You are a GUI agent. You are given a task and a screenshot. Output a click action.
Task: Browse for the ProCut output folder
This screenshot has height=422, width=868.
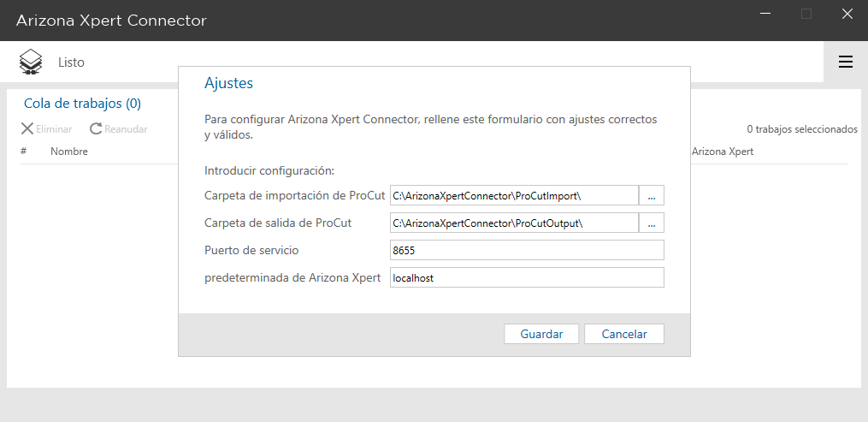(x=652, y=223)
